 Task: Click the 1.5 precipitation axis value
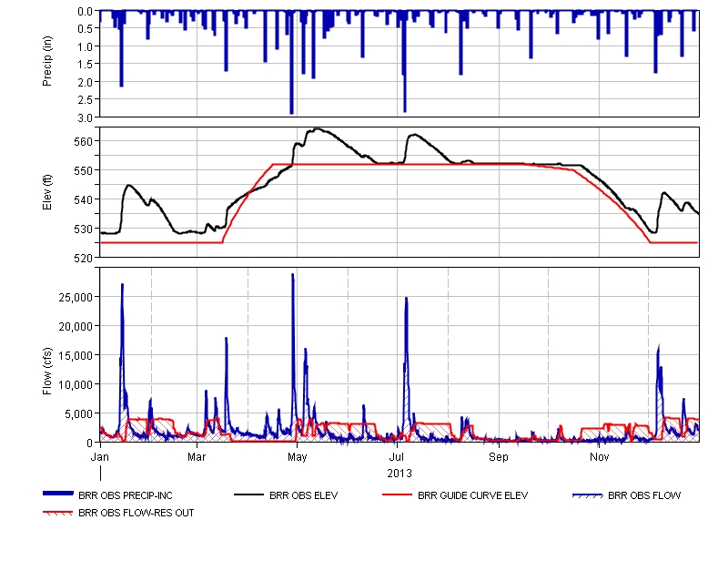coord(86,64)
